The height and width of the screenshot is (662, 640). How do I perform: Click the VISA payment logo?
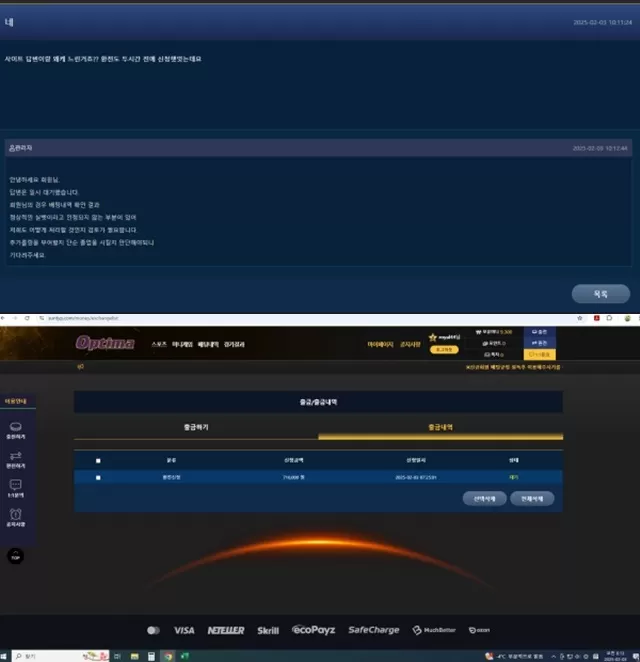(184, 630)
